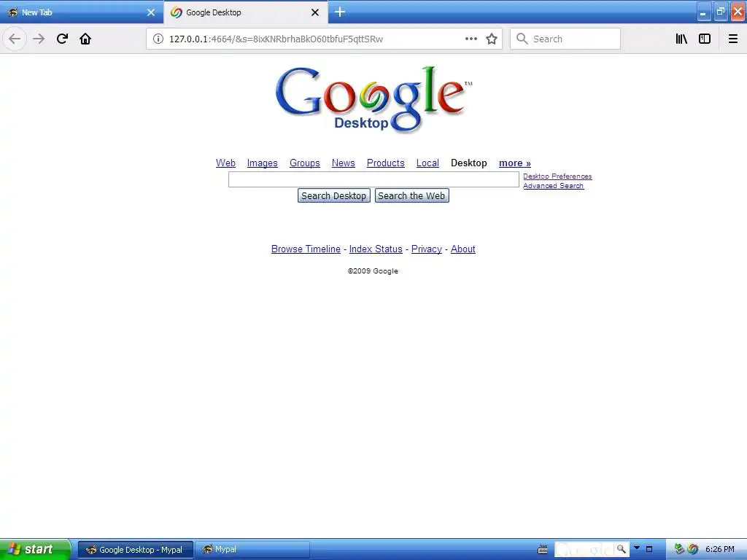Screen dimensions: 747x560
Task: Open the Products link
Action: (385, 163)
